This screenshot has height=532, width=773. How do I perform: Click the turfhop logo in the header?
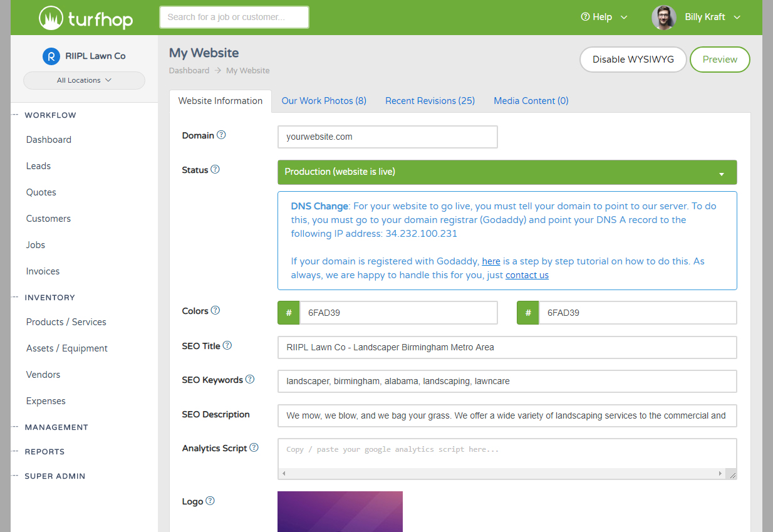85,17
